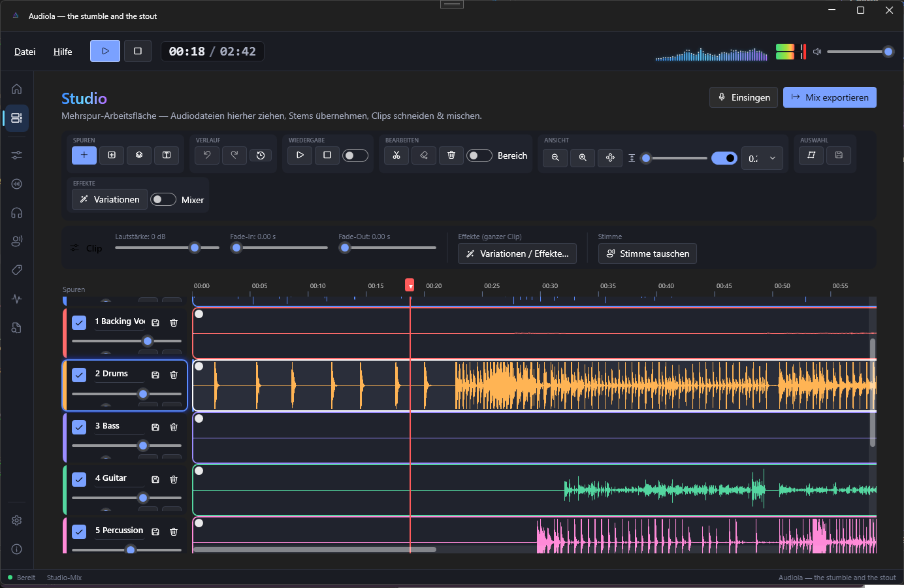Open the voice sidebar icon

point(17,241)
